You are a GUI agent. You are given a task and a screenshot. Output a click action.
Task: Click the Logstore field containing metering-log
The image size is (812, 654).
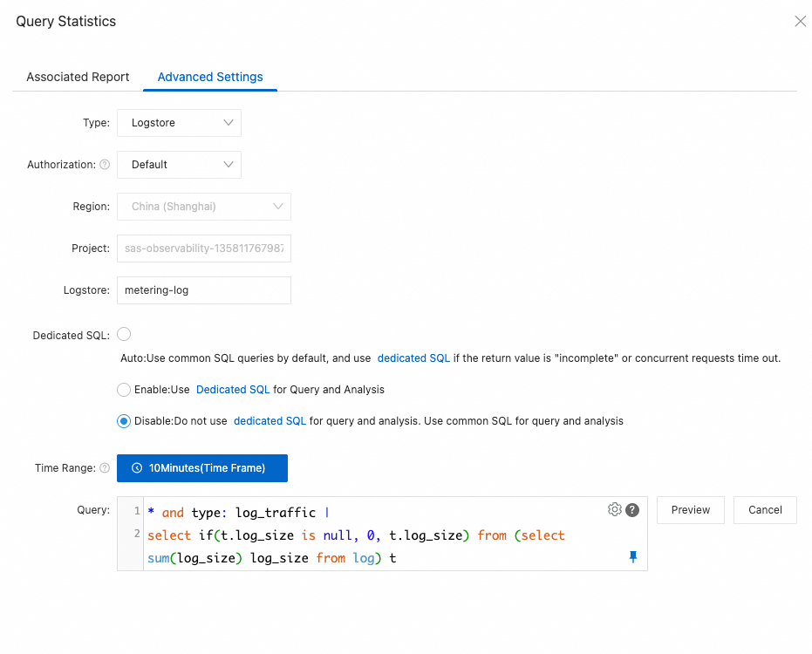203,290
